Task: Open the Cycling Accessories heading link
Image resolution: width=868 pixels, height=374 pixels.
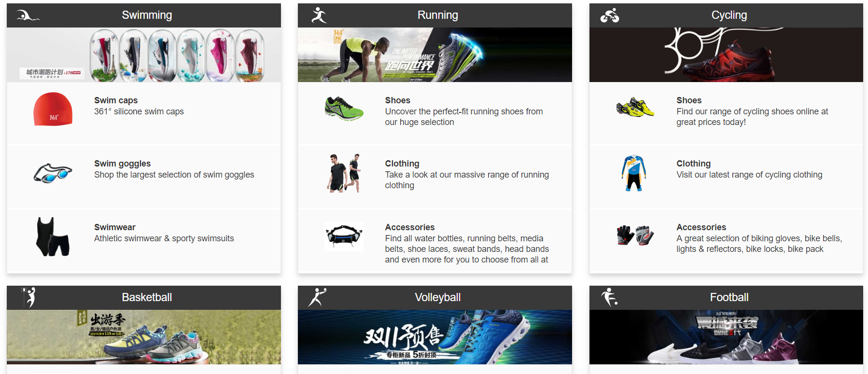Action: pyautogui.click(x=701, y=227)
